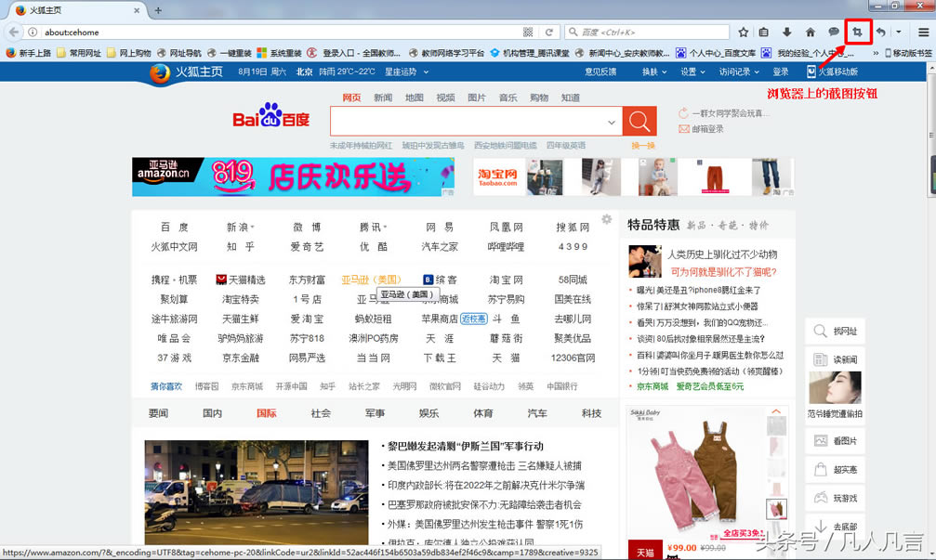Open the new tab plus button
Screen dimensions: 936x560
158,10
